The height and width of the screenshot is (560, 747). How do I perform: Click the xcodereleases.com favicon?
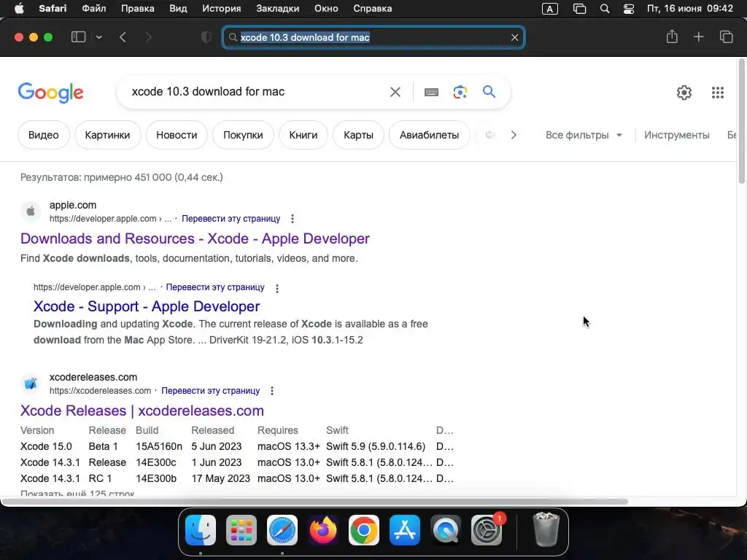pyautogui.click(x=31, y=384)
